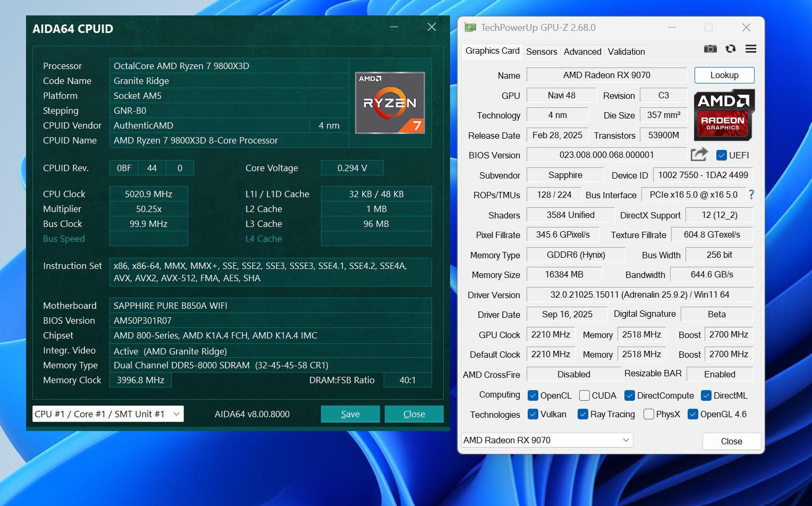
Task: Click the 16384 MB memory size value
Action: coord(564,274)
